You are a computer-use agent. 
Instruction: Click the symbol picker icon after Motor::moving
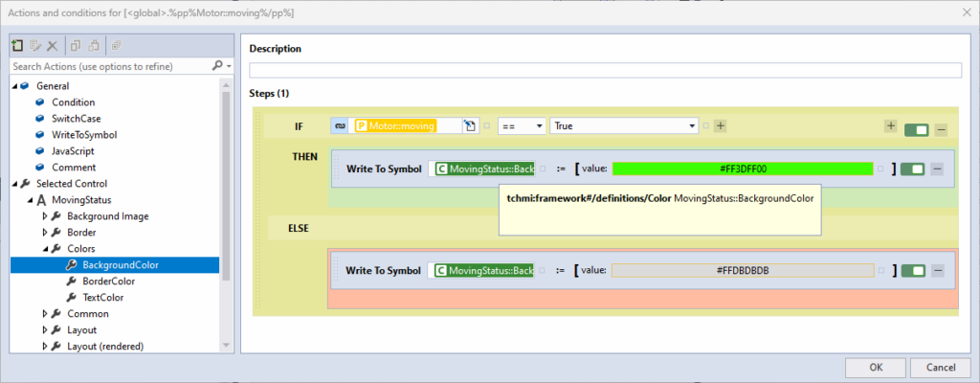(469, 125)
